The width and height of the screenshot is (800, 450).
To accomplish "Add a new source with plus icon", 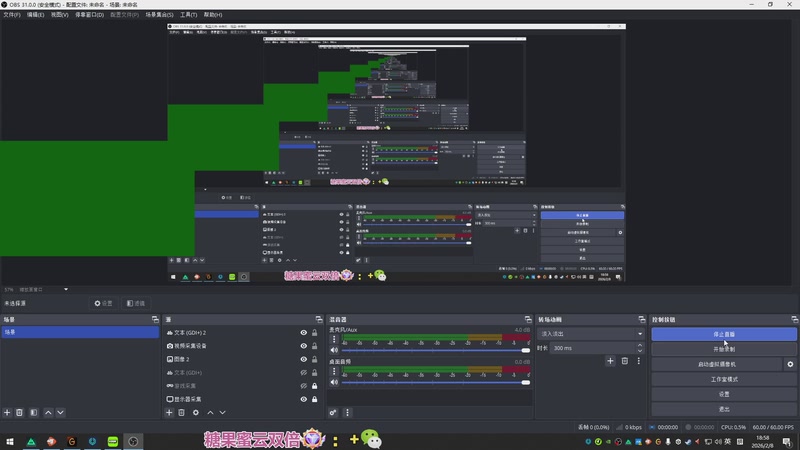I will click(169, 412).
